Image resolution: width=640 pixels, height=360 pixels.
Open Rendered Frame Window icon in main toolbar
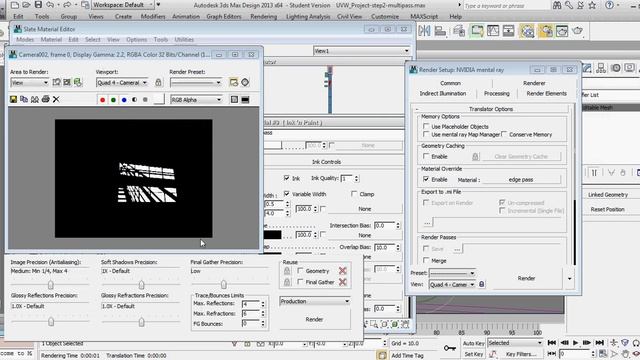pos(562,31)
